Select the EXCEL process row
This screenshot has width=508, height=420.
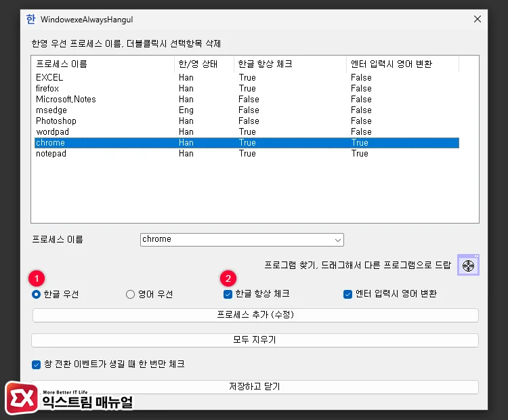(x=247, y=77)
